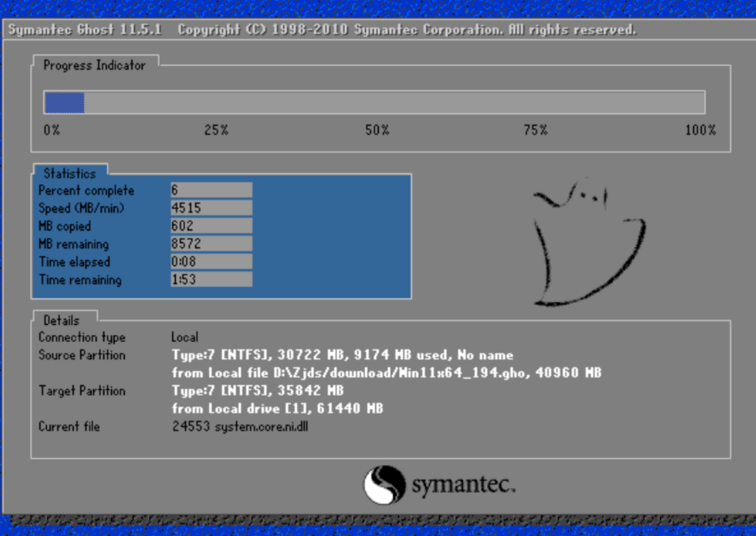756x536 pixels.
Task: Click the progress bar track near 50%
Action: pyautogui.click(x=374, y=102)
